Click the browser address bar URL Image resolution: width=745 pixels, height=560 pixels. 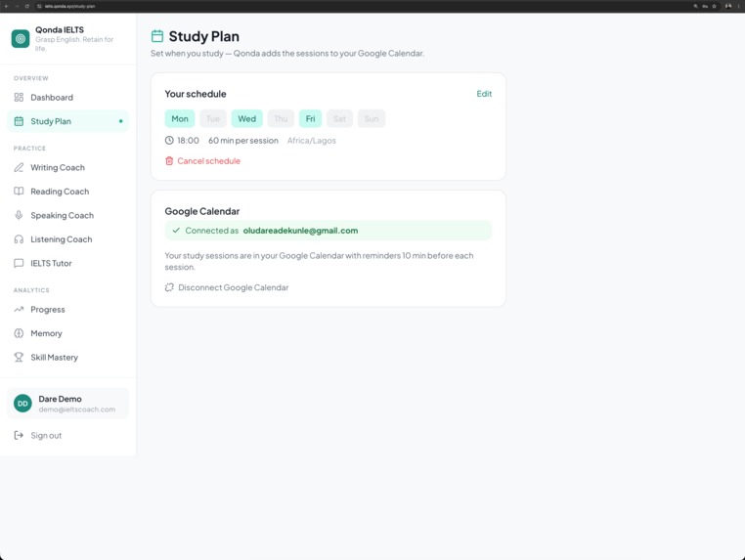coord(69,6)
